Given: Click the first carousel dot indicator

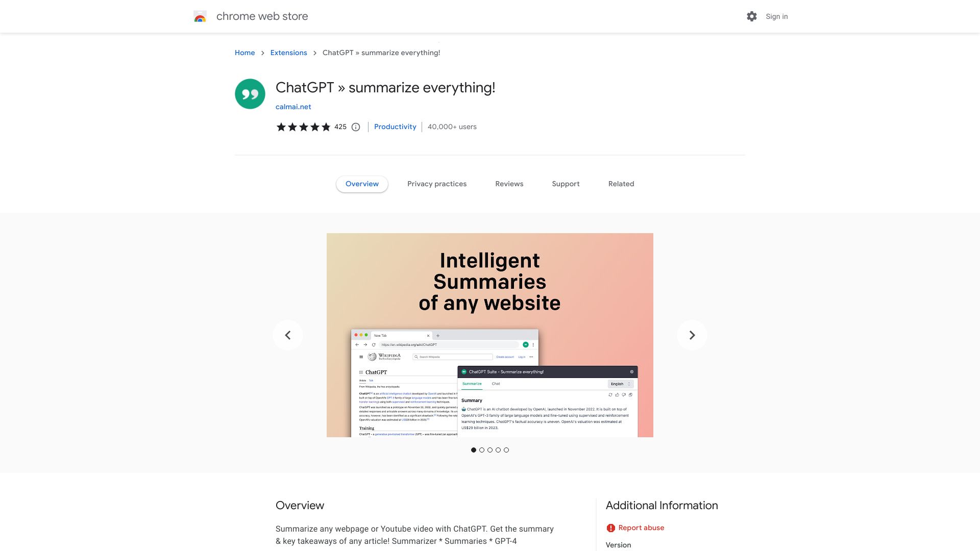Looking at the screenshot, I should pyautogui.click(x=473, y=450).
